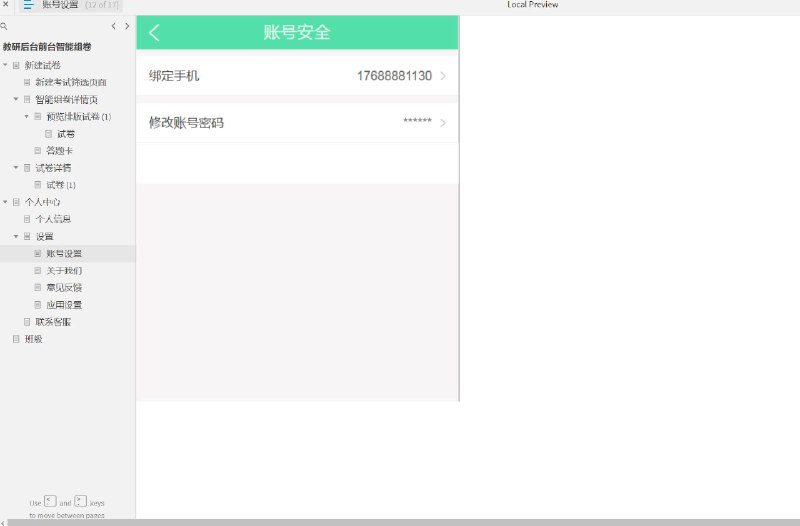Click the 账号安全 header title
800x526 pixels.
[297, 33]
